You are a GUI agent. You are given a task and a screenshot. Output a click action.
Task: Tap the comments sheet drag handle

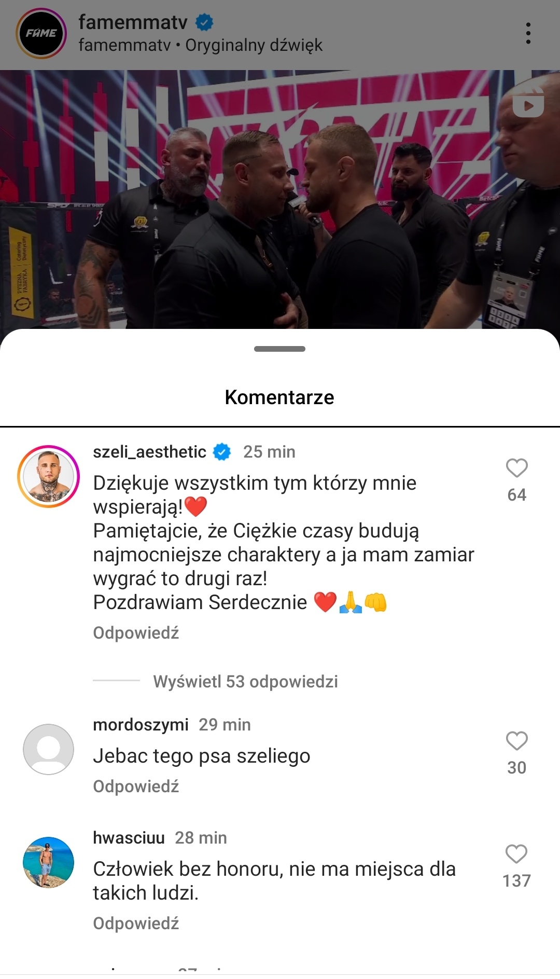[279, 349]
